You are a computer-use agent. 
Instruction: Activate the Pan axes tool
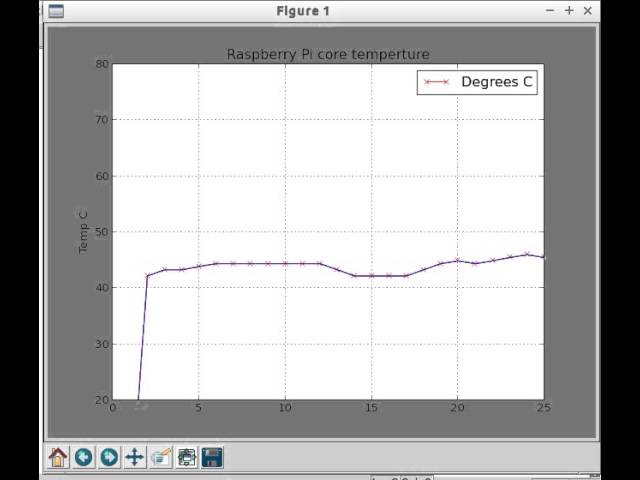[135, 457]
